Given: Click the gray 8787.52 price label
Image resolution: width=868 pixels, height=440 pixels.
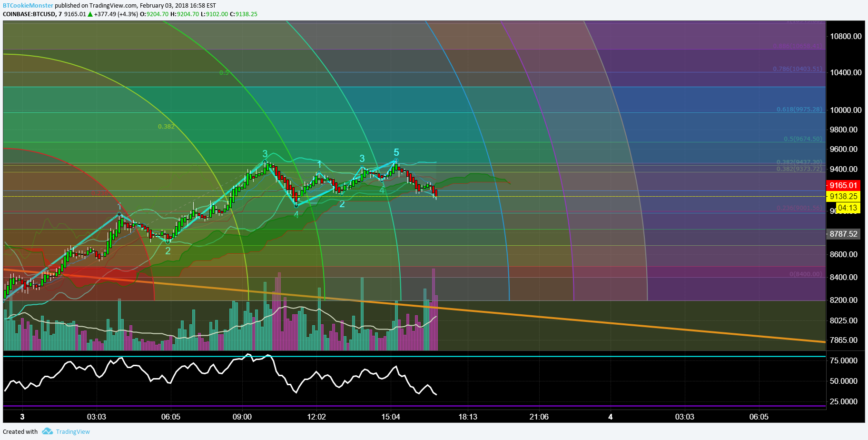Looking at the screenshot, I should [x=843, y=234].
